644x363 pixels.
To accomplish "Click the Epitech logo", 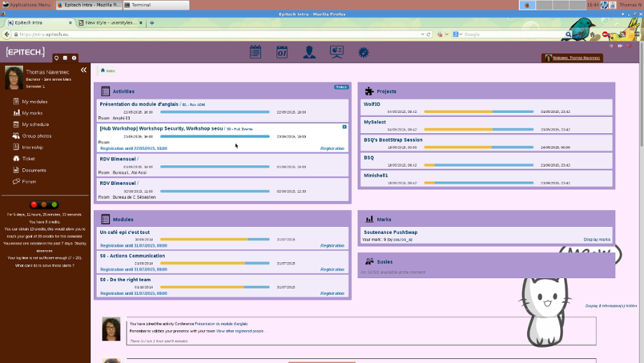I will (x=25, y=53).
